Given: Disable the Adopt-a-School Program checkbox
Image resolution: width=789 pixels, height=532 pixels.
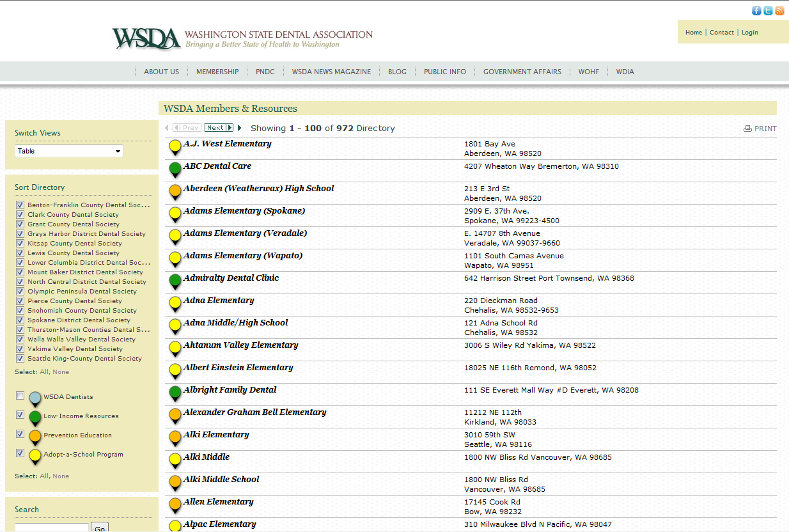Looking at the screenshot, I should (x=20, y=453).
